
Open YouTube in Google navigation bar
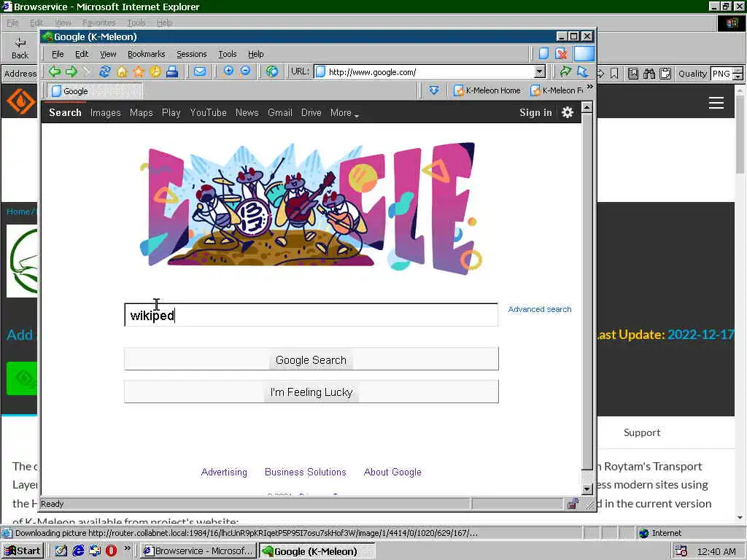tap(208, 113)
